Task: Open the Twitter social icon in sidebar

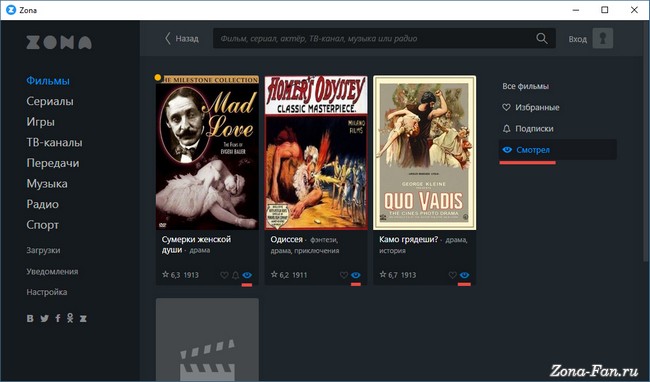Action: click(44, 318)
